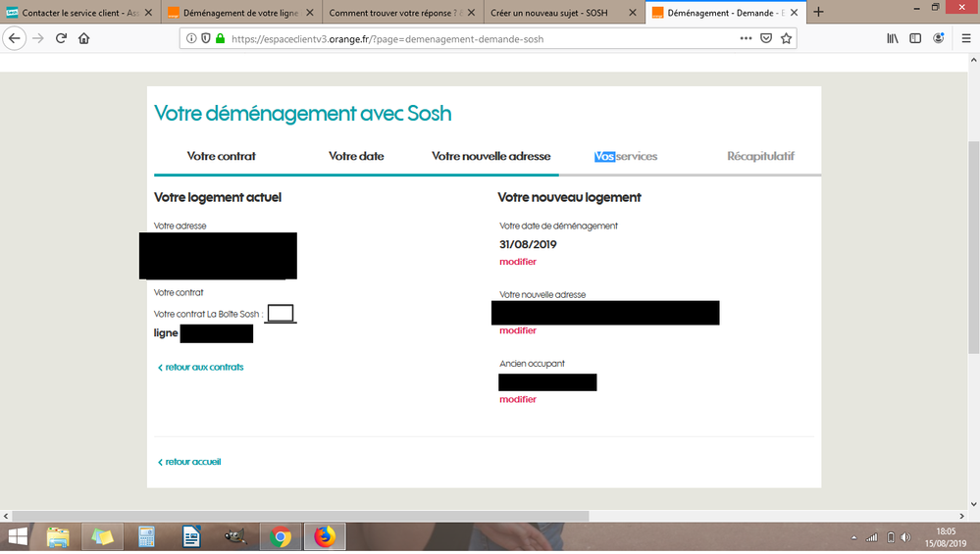Image resolution: width=980 pixels, height=554 pixels.
Task: Open the Windows Start menu
Action: (18, 536)
